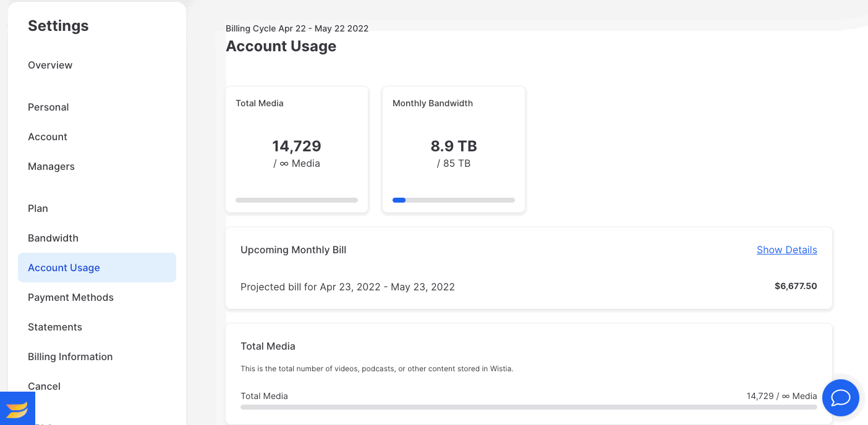This screenshot has width=868, height=425.
Task: Click the '14,729 / ∞ Media' value above the bar
Action: 782,396
